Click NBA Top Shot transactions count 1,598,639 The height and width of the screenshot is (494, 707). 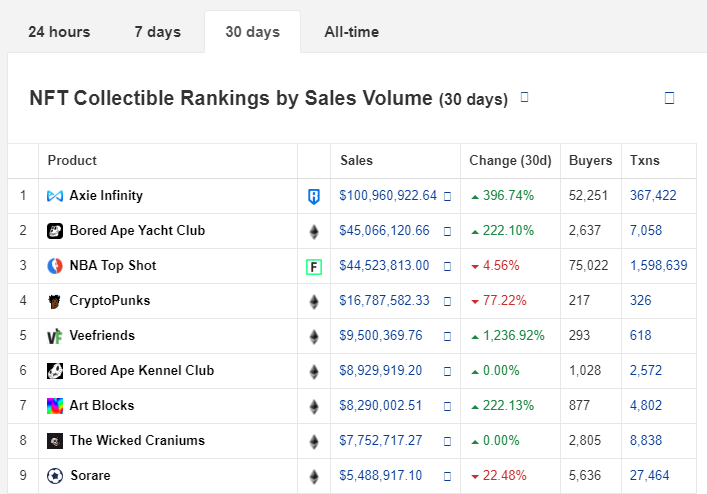[x=658, y=265]
